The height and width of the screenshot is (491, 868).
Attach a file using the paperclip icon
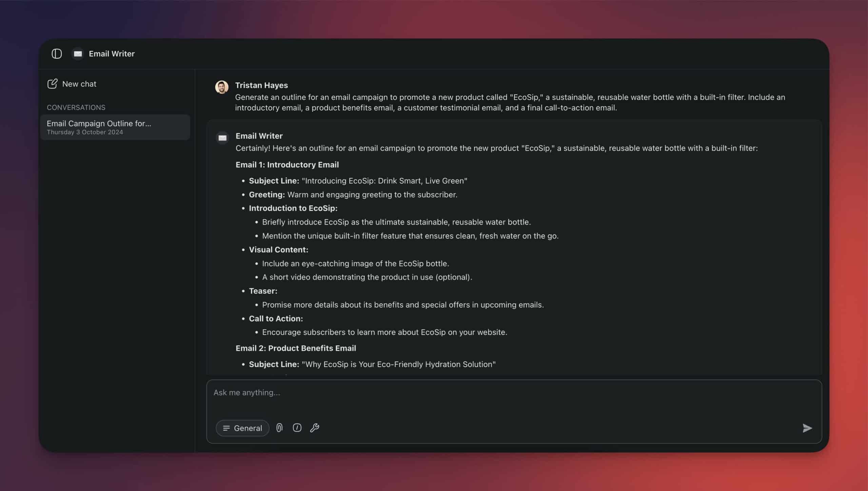(279, 428)
